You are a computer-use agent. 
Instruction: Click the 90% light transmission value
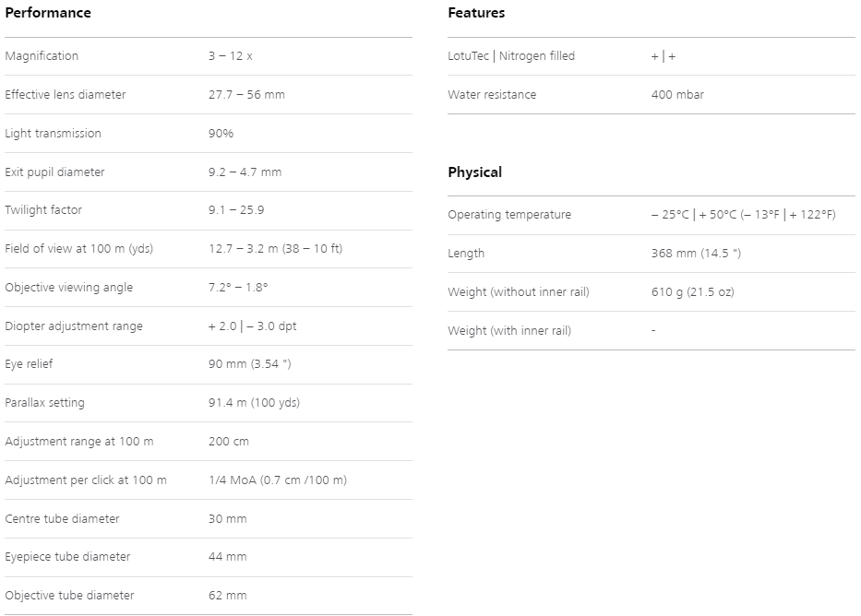tap(221, 134)
